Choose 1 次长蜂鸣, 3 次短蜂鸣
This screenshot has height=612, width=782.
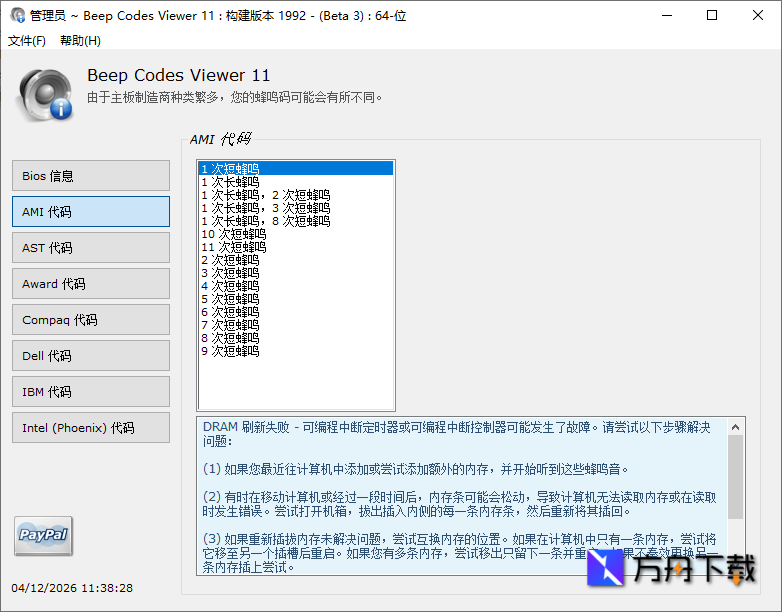pyautogui.click(x=296, y=207)
